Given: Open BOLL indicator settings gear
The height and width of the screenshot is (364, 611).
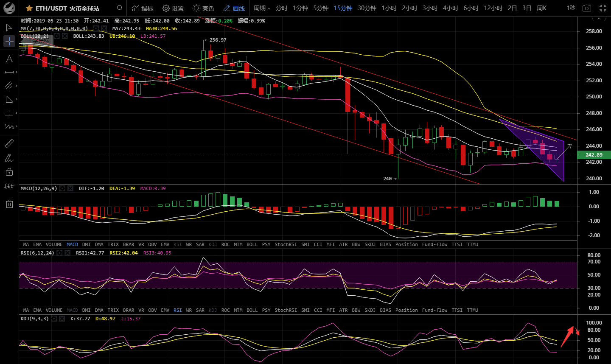Looking at the screenshot, I should [x=57, y=36].
